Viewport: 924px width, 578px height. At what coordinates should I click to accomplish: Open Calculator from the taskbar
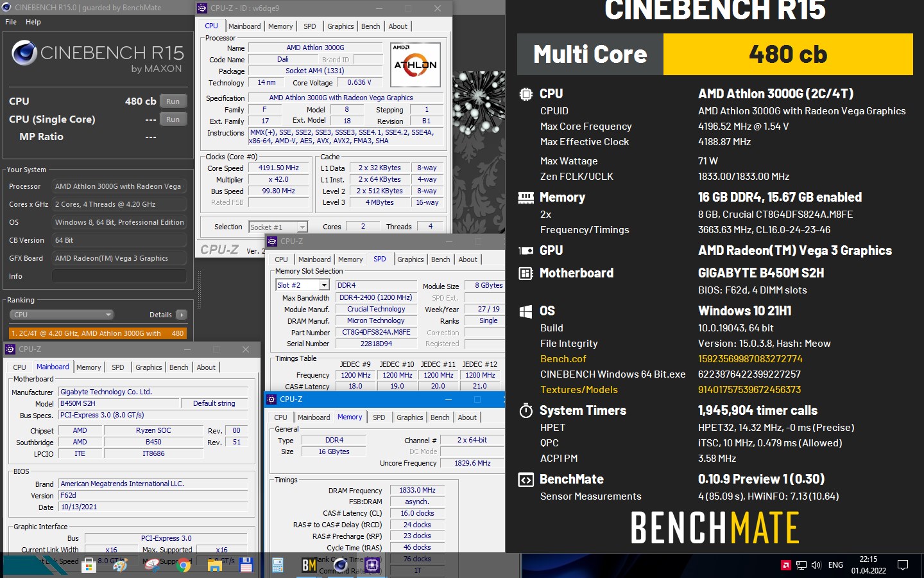[x=278, y=565]
